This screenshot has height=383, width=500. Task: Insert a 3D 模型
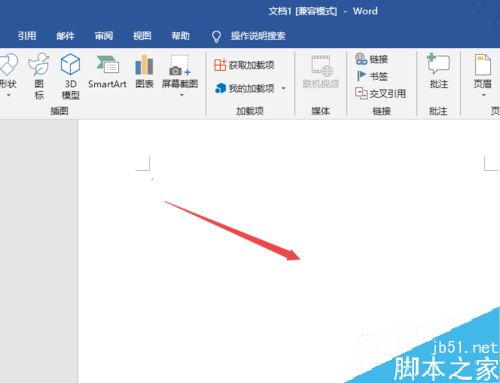[70, 76]
